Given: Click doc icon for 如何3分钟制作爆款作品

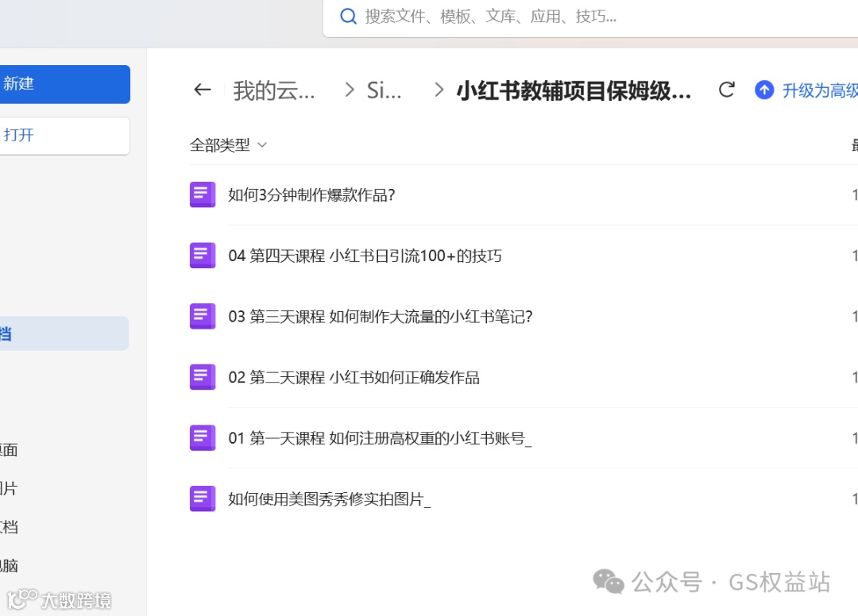Looking at the screenshot, I should coord(203,194).
